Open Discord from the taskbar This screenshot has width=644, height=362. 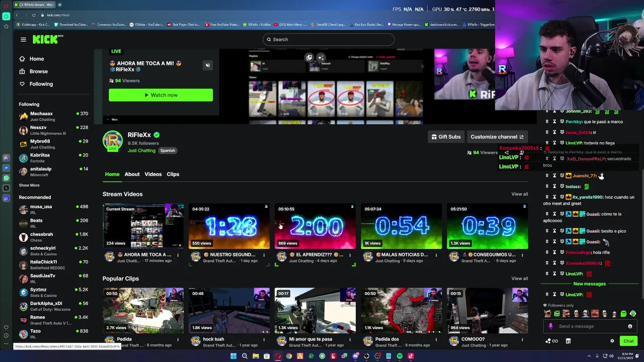(355, 356)
